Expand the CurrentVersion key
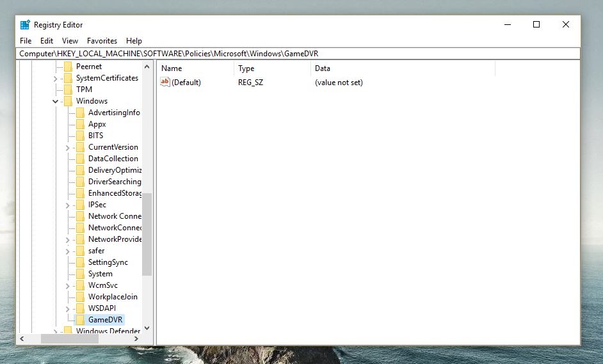The image size is (603, 364). 68,148
